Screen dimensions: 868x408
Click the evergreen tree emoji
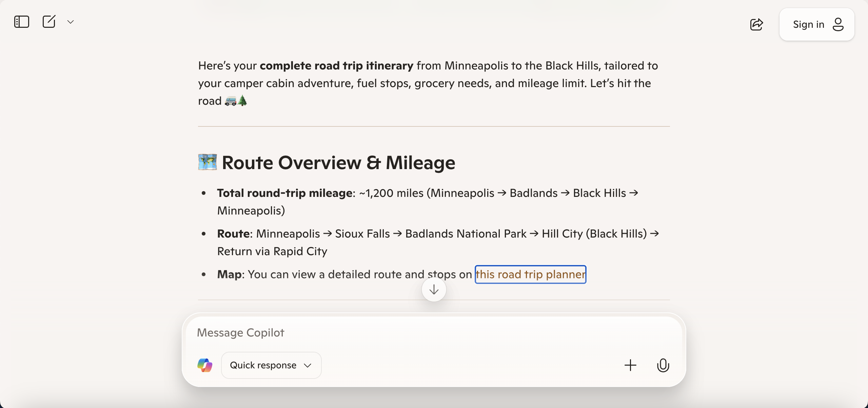pyautogui.click(x=242, y=101)
